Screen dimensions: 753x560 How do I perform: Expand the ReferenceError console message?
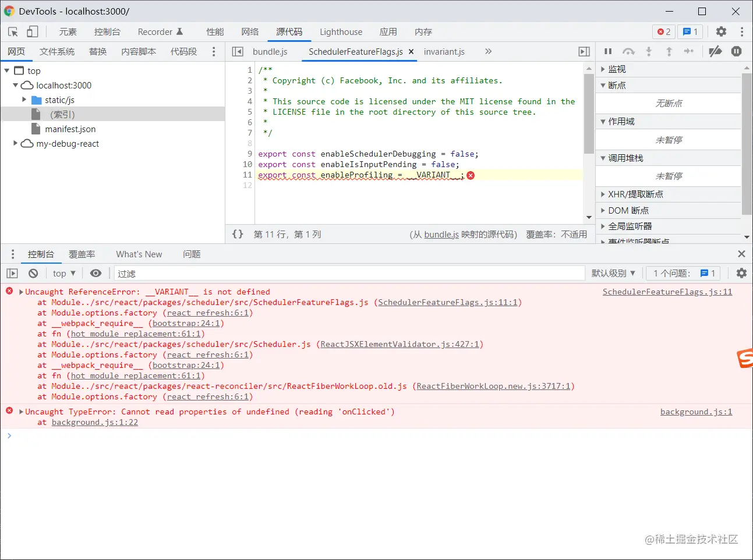pos(22,292)
